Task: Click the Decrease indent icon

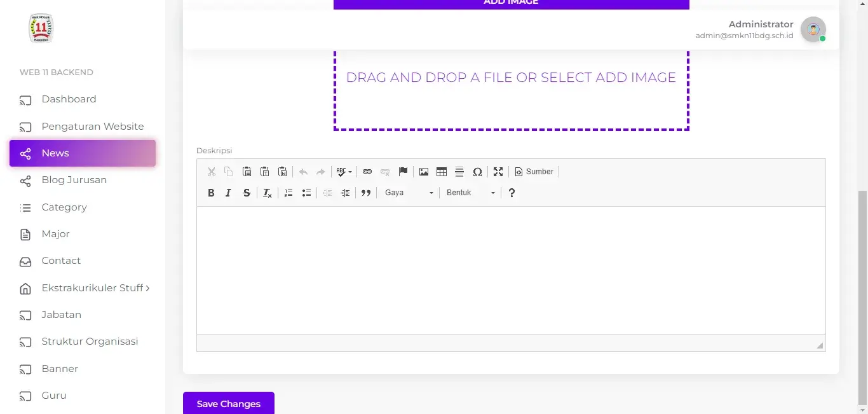Action: (327, 193)
